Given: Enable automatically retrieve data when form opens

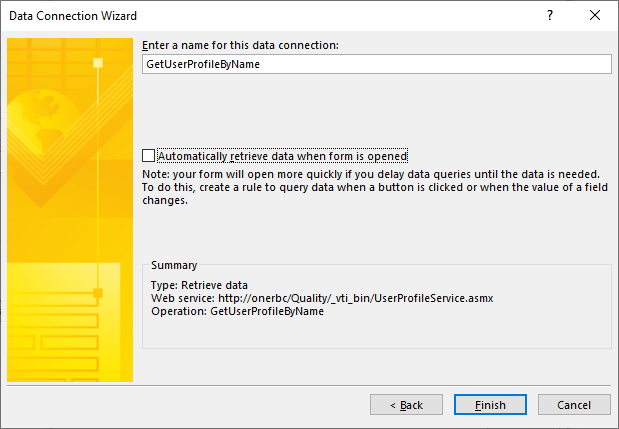Looking at the screenshot, I should [x=149, y=156].
